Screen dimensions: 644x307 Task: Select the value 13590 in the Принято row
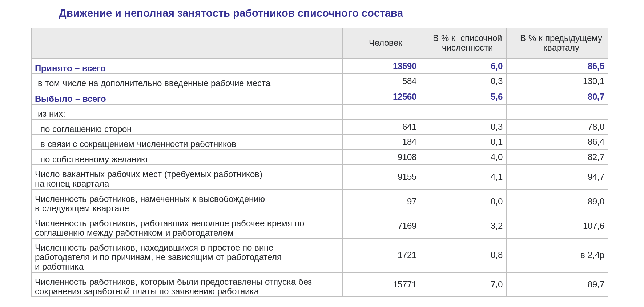(404, 66)
